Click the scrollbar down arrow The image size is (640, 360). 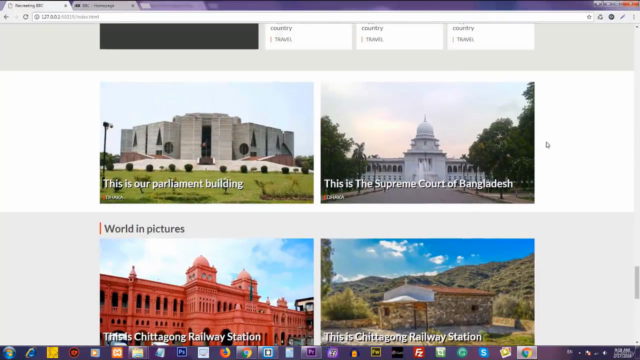click(x=636, y=342)
